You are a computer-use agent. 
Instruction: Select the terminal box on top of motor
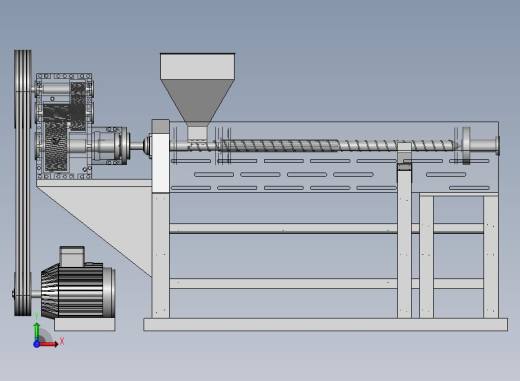tap(72, 256)
